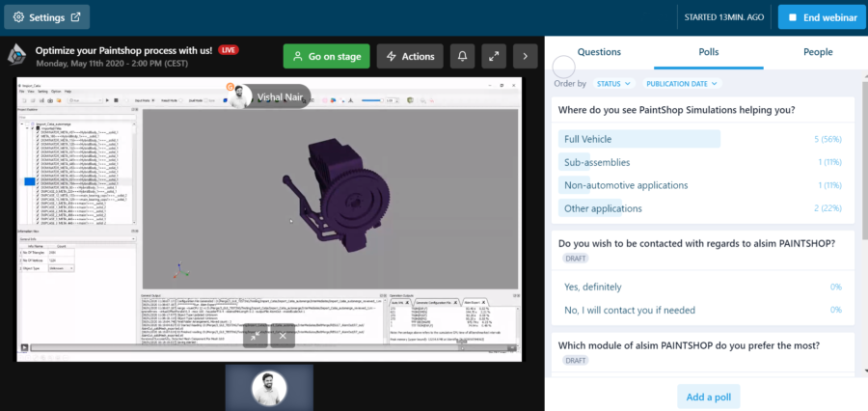
Task: Open the PUBLICATION DATE order dropdown
Action: (682, 84)
